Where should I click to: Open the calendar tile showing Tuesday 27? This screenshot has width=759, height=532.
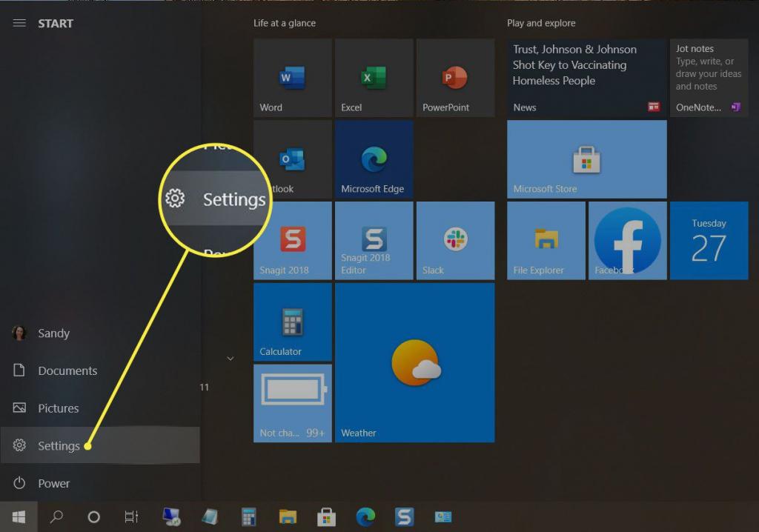click(x=709, y=241)
